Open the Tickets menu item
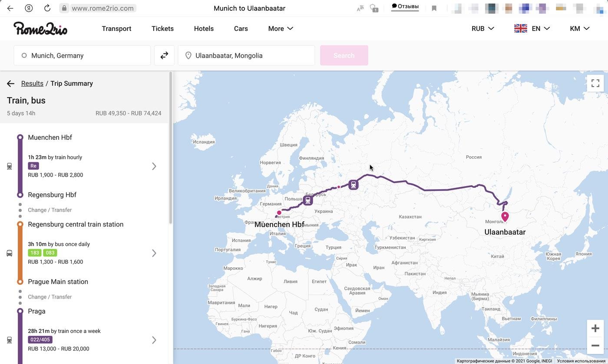The width and height of the screenshot is (608, 364). [162, 29]
